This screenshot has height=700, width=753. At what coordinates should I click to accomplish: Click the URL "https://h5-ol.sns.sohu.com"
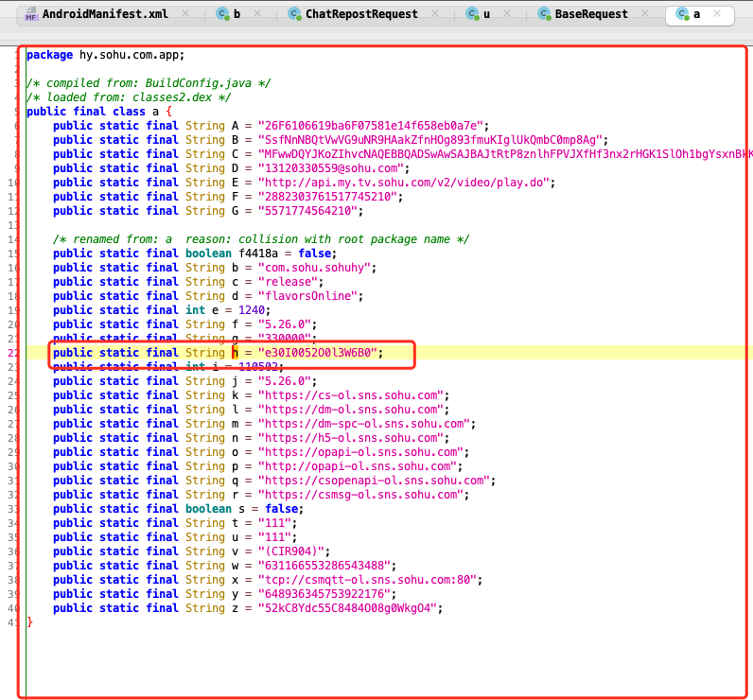(351, 438)
